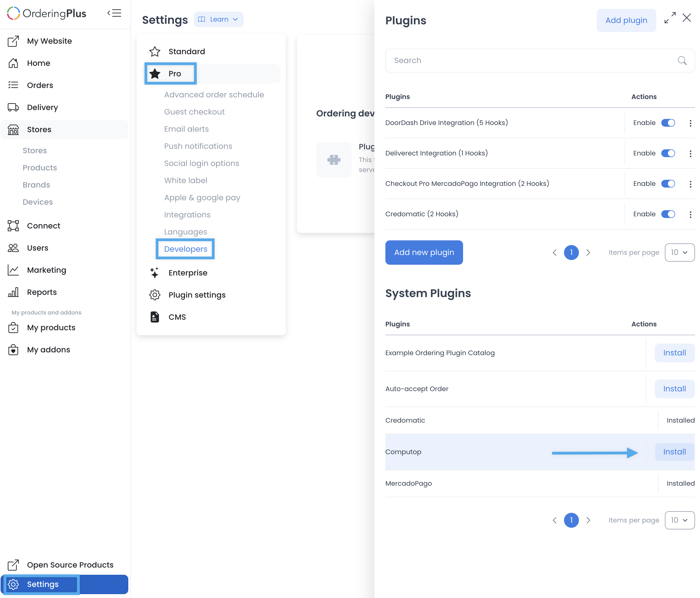The height and width of the screenshot is (598, 700).
Task: Install the Auto-accept Order plugin
Action: click(x=674, y=389)
